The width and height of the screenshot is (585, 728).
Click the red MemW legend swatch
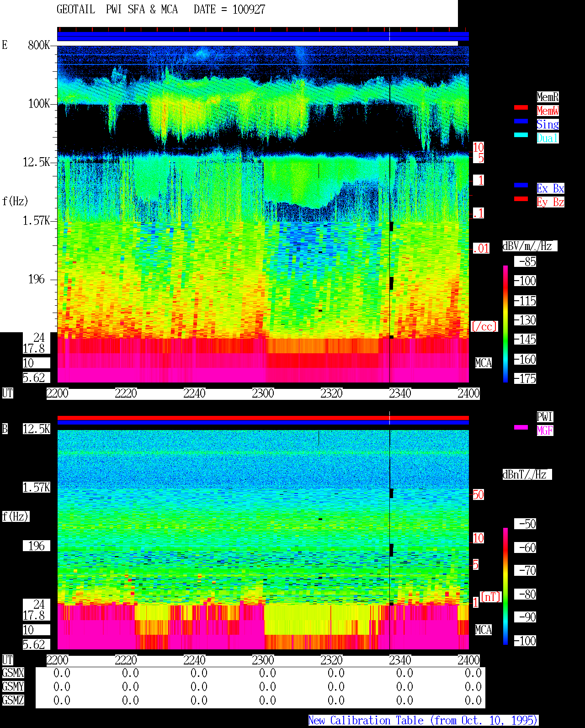[521, 107]
